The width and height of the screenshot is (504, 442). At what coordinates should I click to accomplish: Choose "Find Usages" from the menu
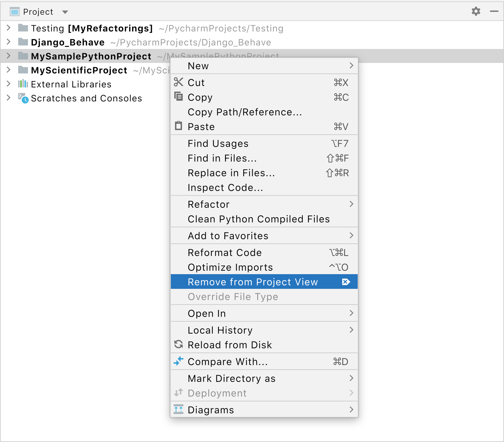[218, 143]
